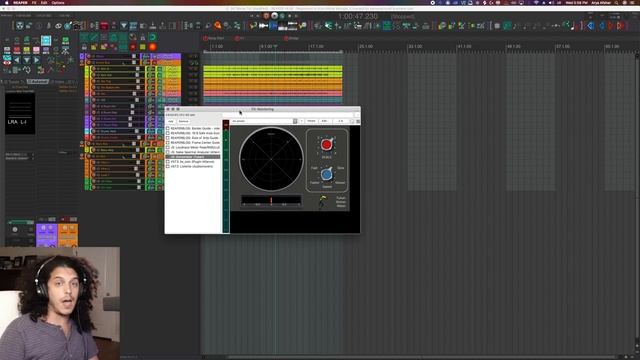The width and height of the screenshot is (640, 360).
Task: Toggle REAPERBLOG 16:9 Safe Area Guide checkbox
Action: click(168, 133)
